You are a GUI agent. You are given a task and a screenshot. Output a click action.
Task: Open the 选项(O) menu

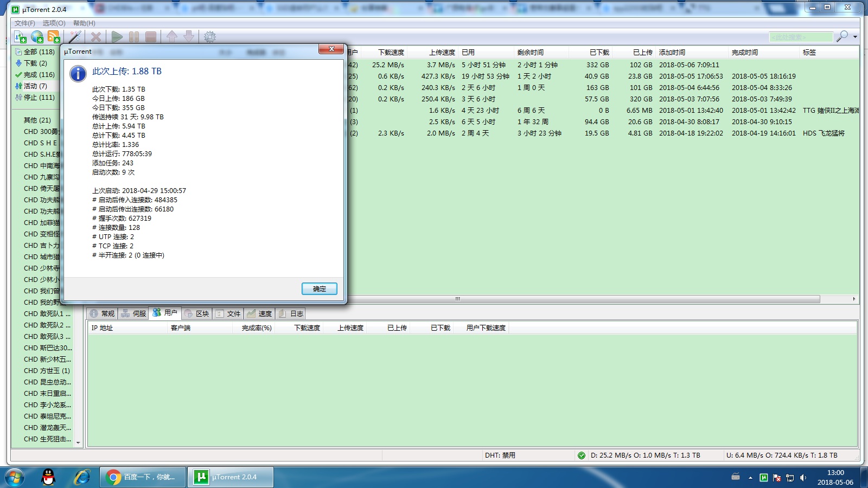pyautogui.click(x=54, y=23)
